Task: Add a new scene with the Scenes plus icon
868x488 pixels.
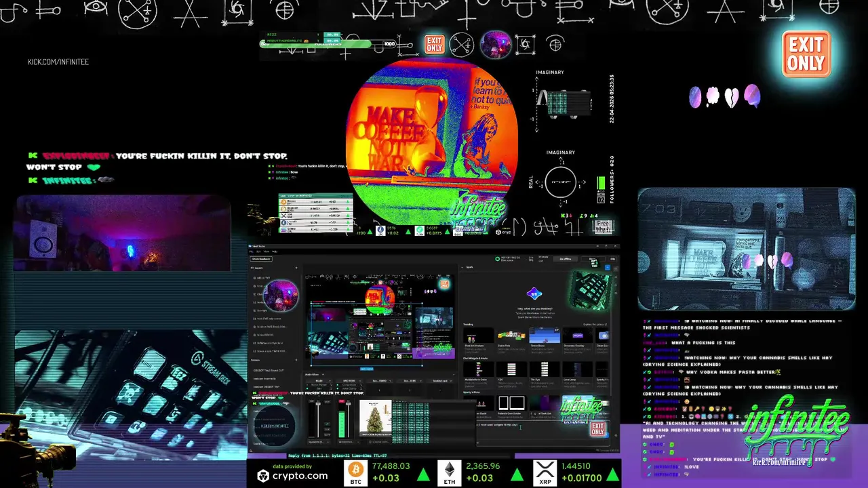Action: (296, 360)
